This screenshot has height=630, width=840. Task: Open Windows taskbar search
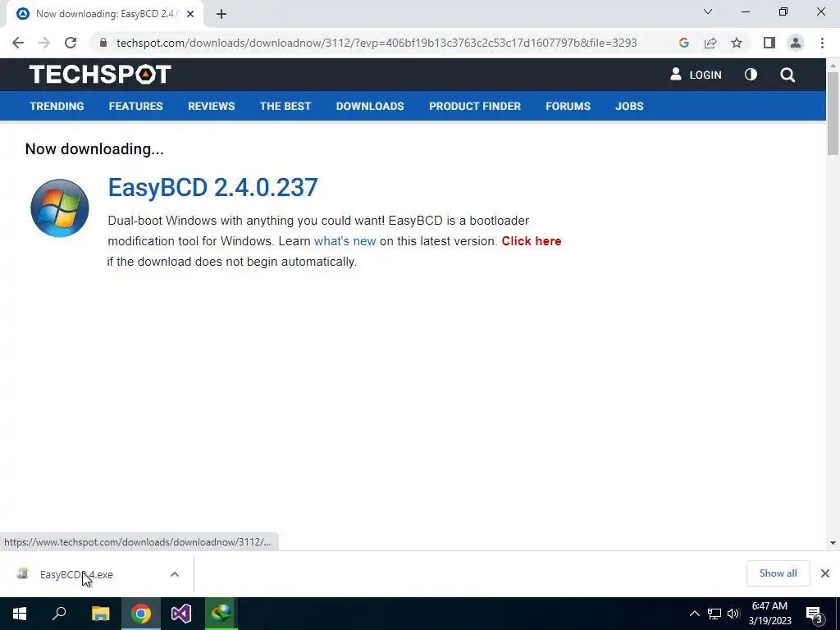click(x=59, y=614)
